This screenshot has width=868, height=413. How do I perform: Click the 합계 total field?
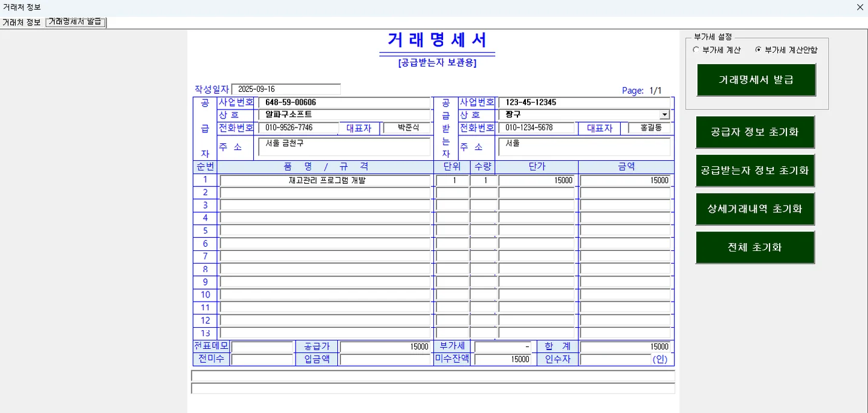click(x=626, y=347)
